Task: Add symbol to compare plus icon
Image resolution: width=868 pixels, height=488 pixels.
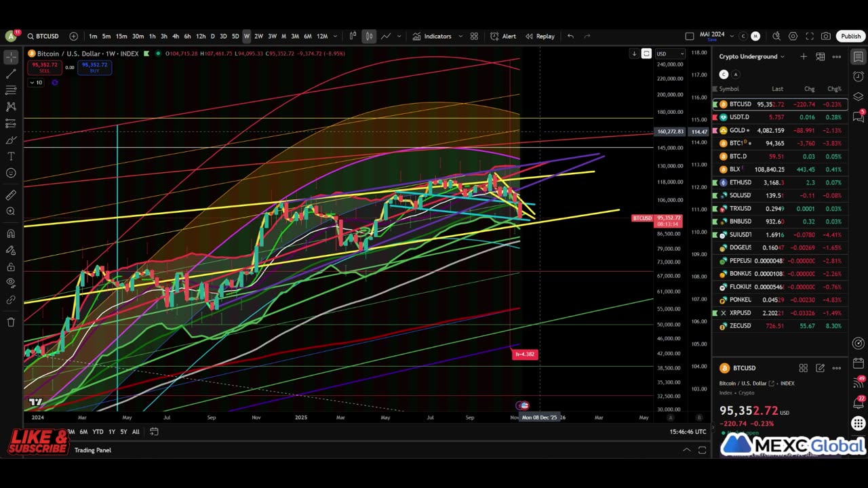Action: (73, 36)
